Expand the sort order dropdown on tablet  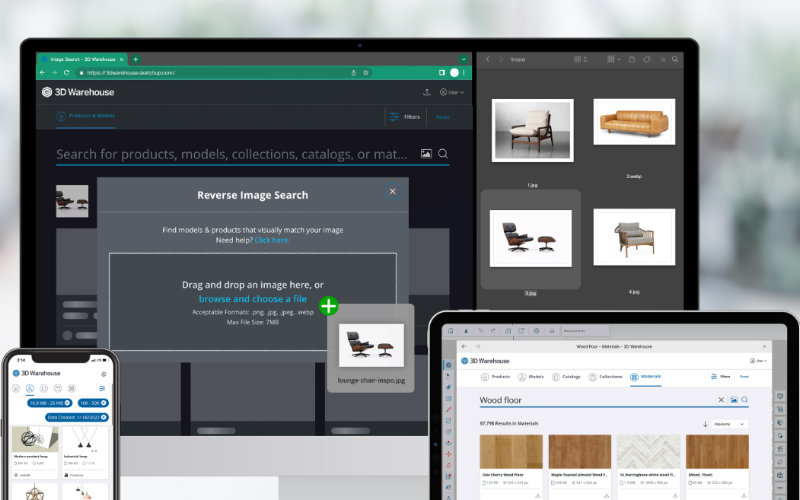pyautogui.click(x=730, y=424)
